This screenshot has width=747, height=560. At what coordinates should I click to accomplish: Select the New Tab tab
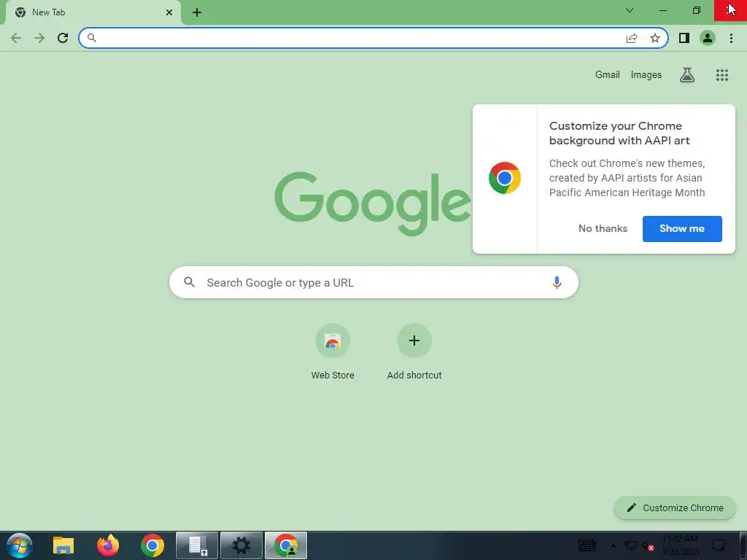93,12
